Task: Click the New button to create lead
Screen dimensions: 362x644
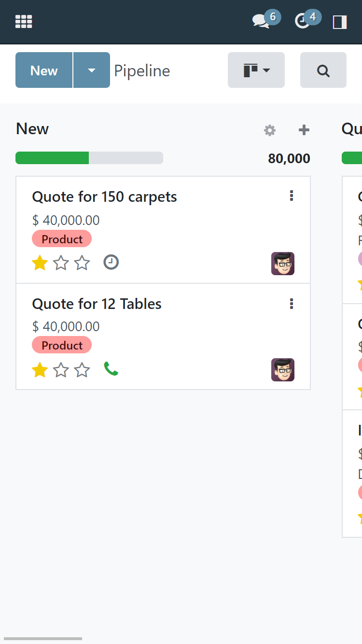Action: coord(44,70)
